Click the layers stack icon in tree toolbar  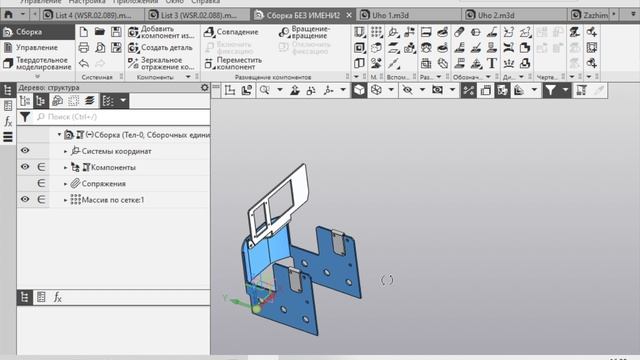(90, 101)
